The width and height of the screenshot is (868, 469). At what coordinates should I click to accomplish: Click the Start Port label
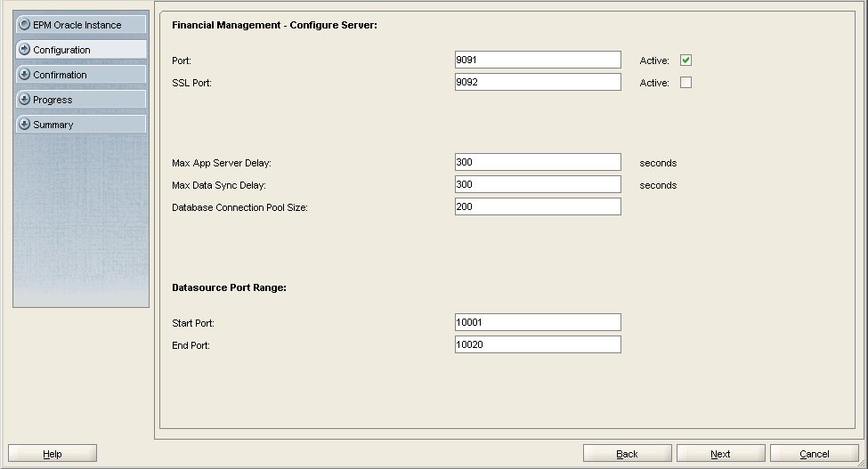click(192, 323)
